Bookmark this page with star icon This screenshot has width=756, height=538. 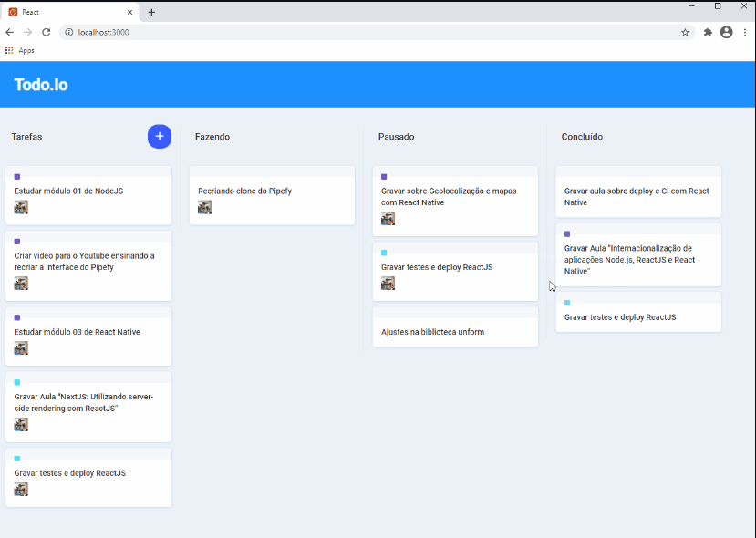click(685, 32)
